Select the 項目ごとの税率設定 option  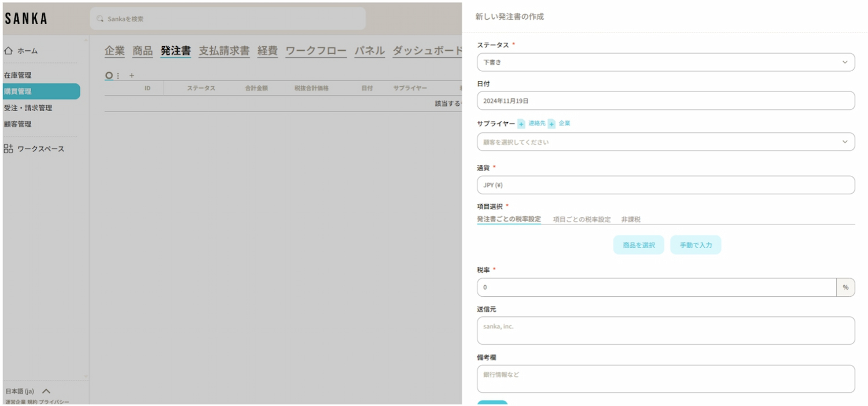[x=582, y=219]
